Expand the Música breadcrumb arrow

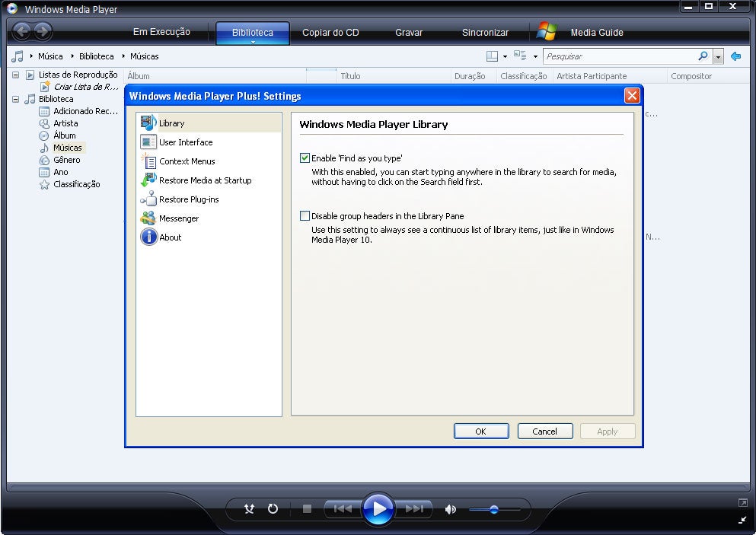point(31,56)
